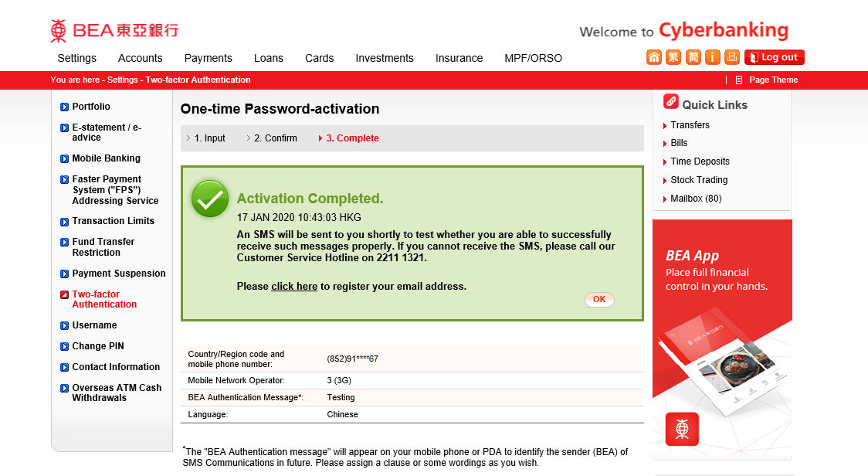Go to Overseas ATM Cash Withdrawals

[x=117, y=393]
